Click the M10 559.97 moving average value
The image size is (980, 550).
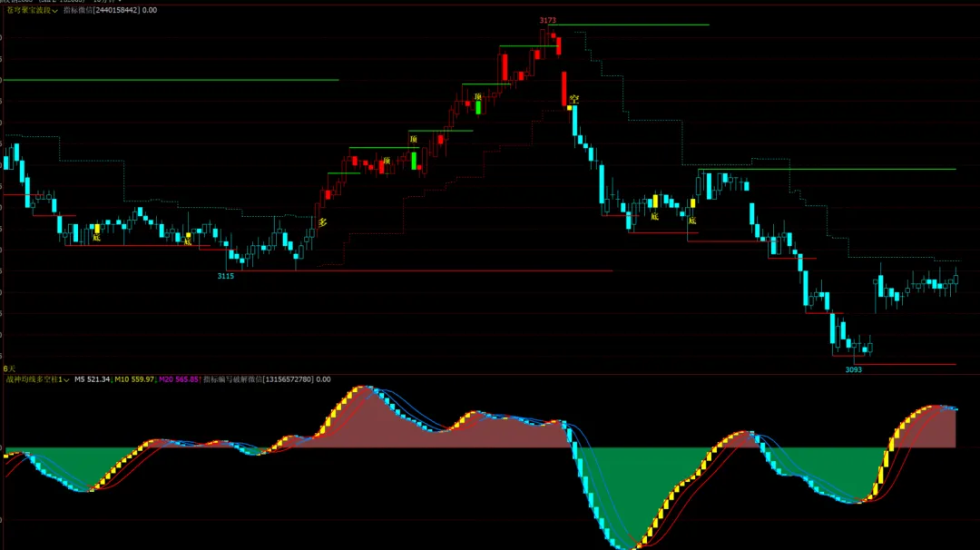click(x=134, y=379)
